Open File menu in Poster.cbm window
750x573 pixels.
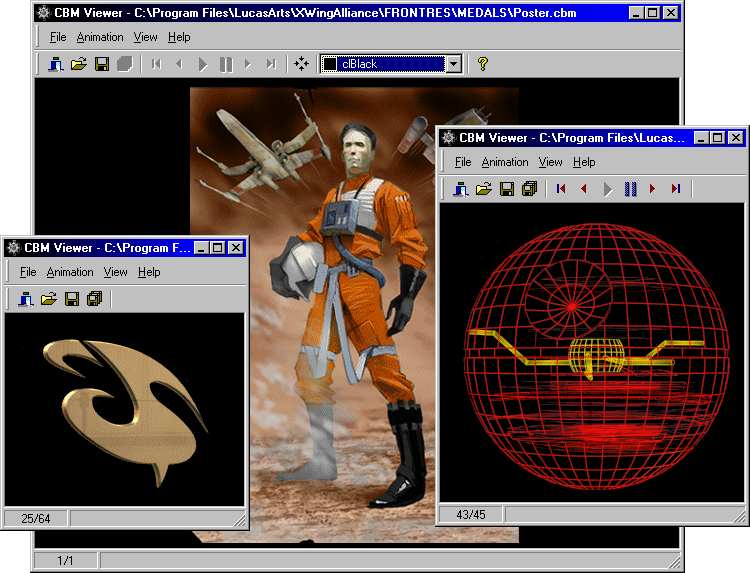(58, 37)
